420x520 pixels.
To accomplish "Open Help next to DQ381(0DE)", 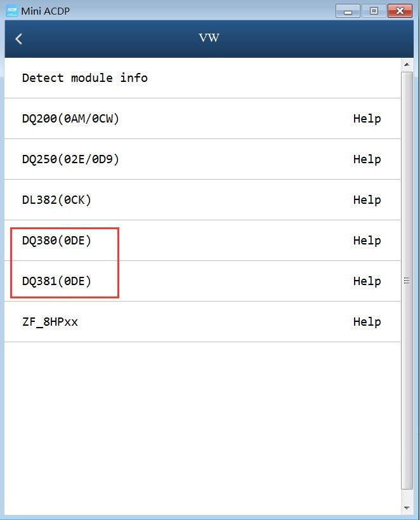I will coord(367,281).
